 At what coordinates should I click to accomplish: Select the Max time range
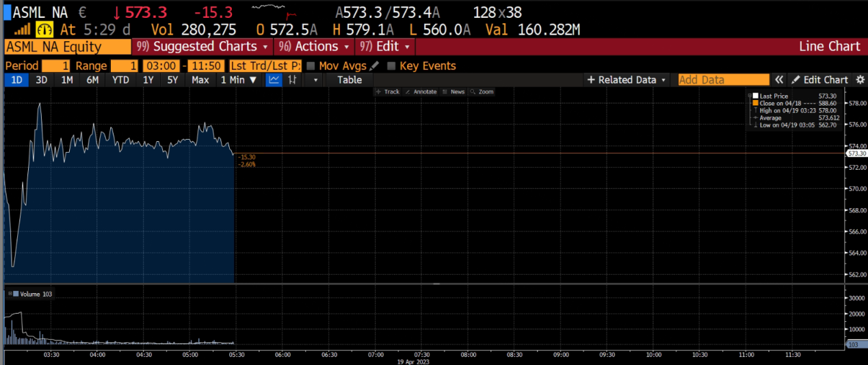pyautogui.click(x=200, y=79)
